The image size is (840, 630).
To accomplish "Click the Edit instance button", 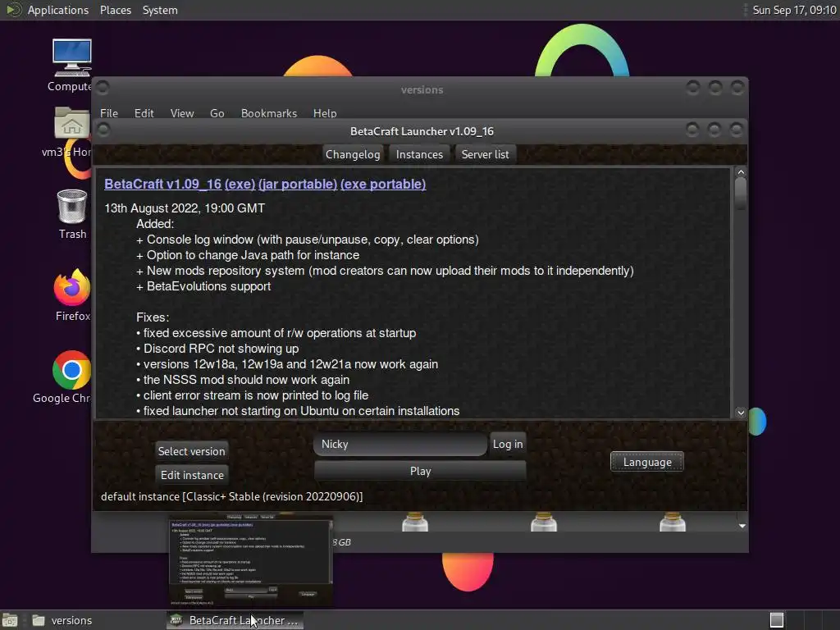I will pos(192,475).
